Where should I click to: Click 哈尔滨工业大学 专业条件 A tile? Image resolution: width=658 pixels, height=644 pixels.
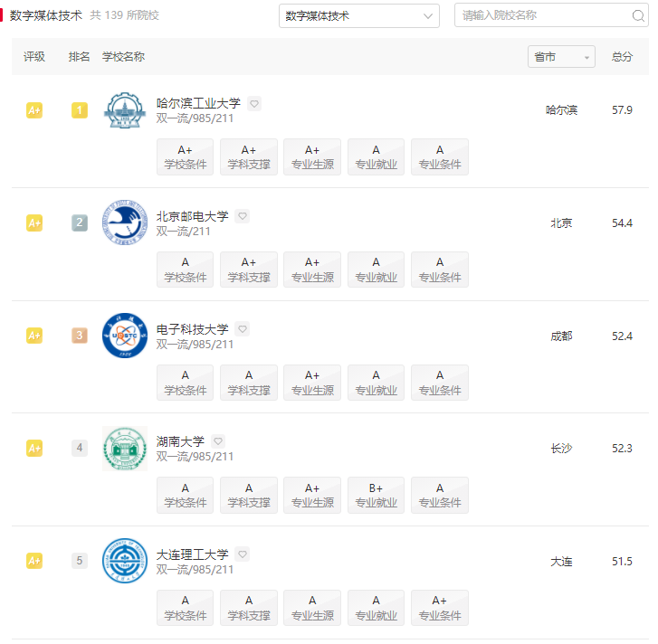[x=440, y=156]
